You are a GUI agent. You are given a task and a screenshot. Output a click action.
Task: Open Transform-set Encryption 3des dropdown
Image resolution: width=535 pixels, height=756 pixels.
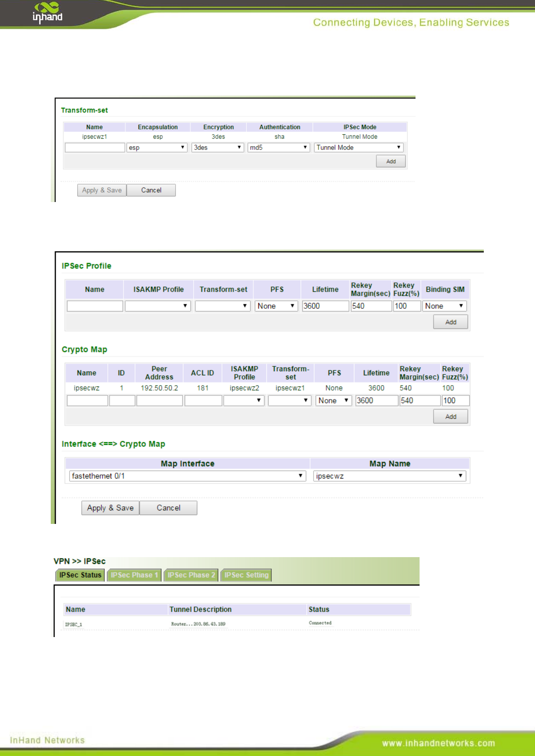[218, 147]
